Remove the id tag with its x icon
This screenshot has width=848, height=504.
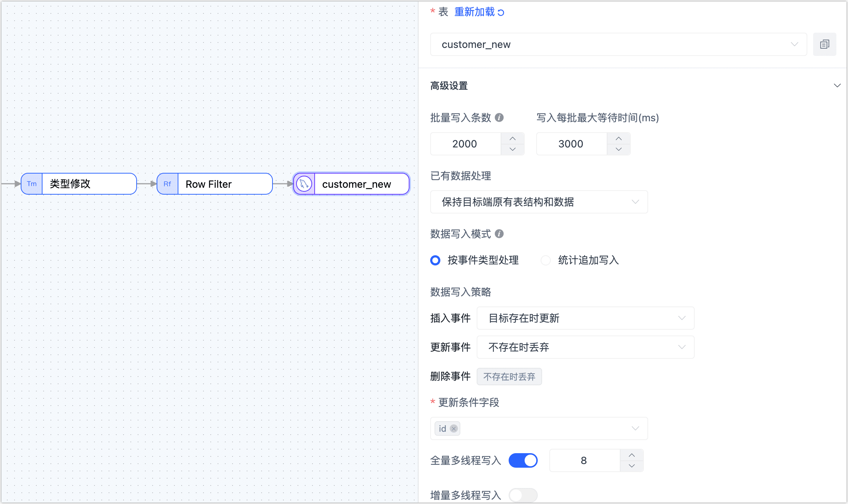coord(453,428)
